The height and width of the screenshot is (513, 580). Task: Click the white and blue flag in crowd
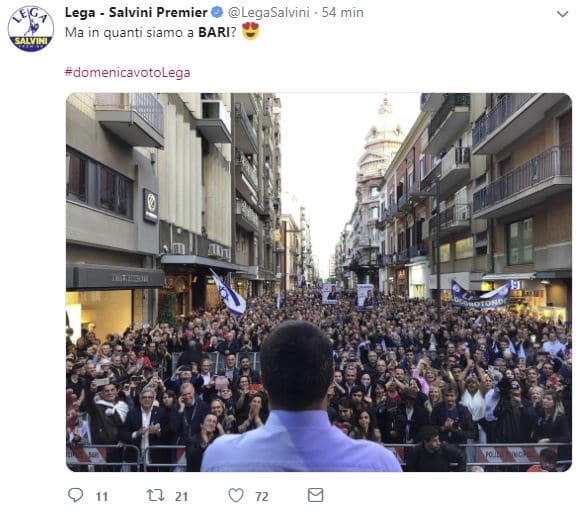click(228, 292)
